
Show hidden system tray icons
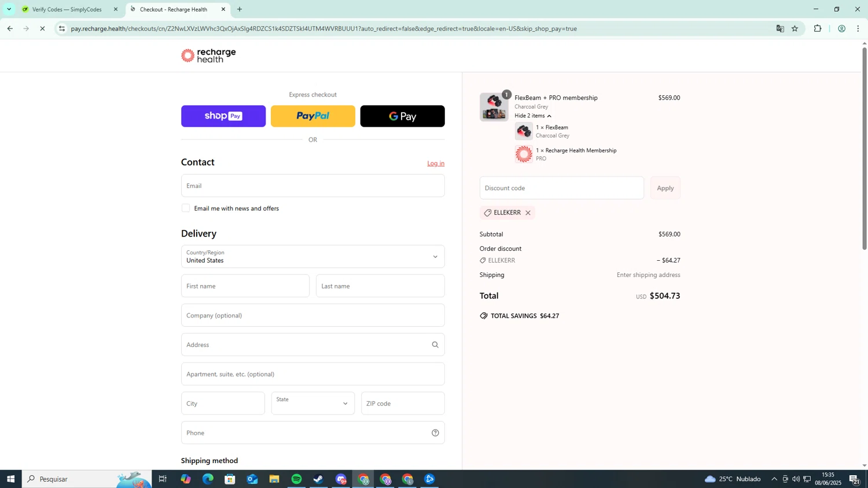click(x=774, y=479)
